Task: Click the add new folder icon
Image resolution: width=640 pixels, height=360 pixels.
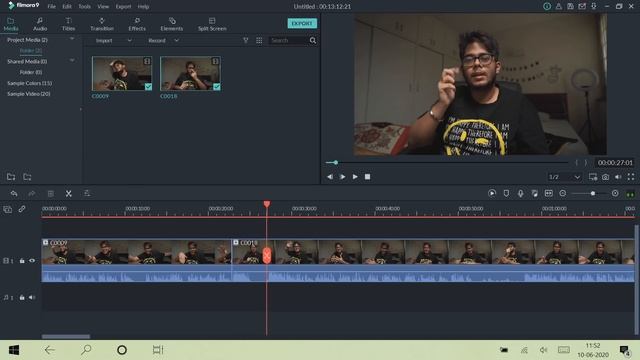Action: click(x=11, y=177)
